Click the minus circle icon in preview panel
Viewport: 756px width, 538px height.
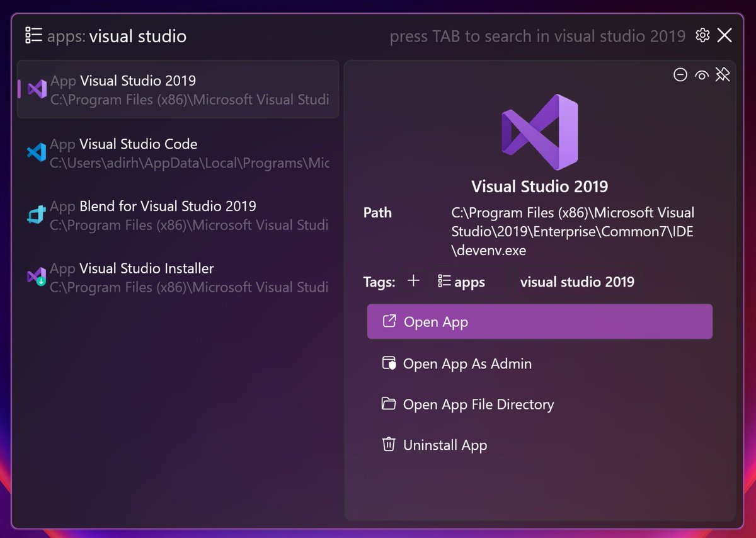tap(680, 75)
